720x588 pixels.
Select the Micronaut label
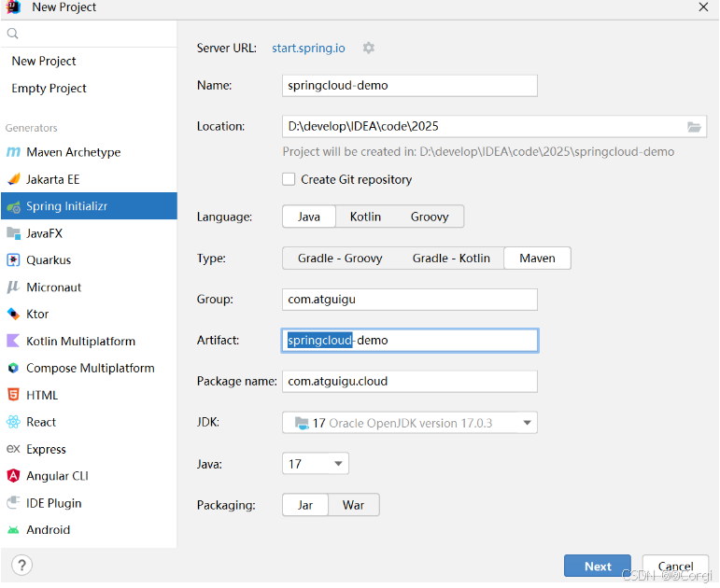click(54, 287)
